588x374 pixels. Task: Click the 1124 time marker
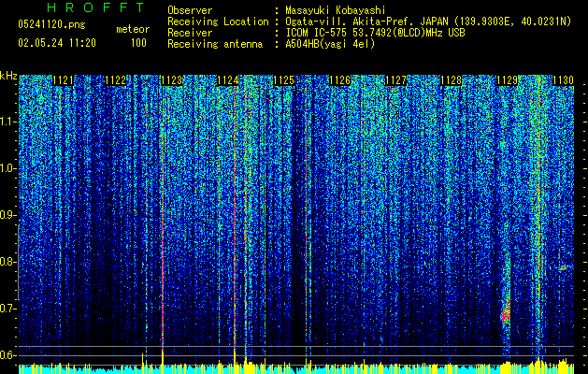[x=227, y=80]
